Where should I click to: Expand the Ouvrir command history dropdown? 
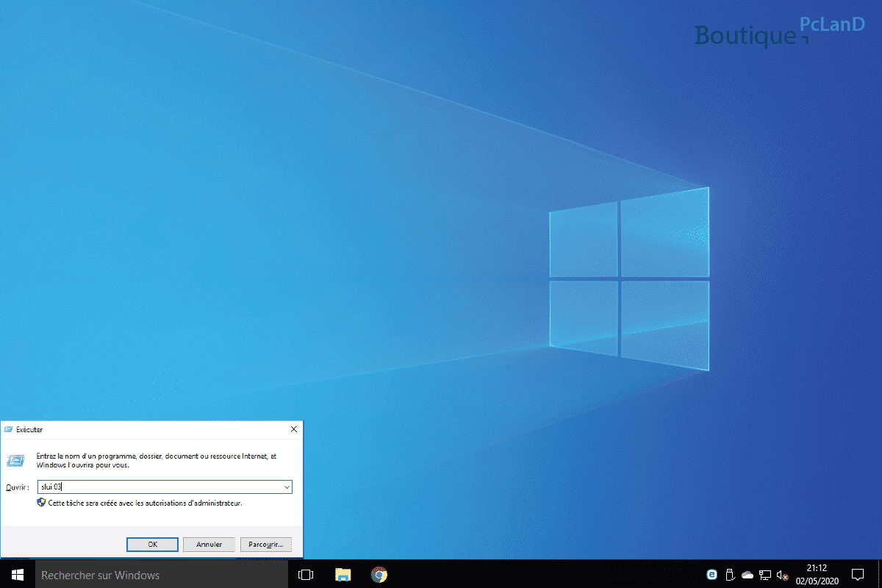click(287, 487)
